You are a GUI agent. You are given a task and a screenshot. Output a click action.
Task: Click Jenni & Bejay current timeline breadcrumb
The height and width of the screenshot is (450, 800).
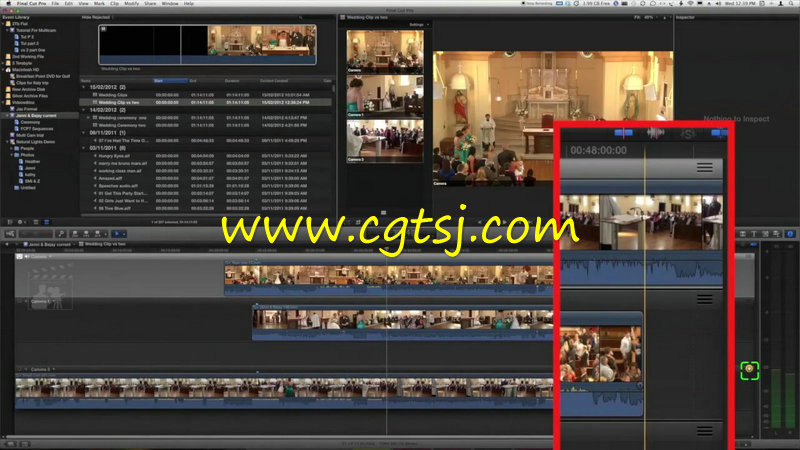(x=49, y=244)
